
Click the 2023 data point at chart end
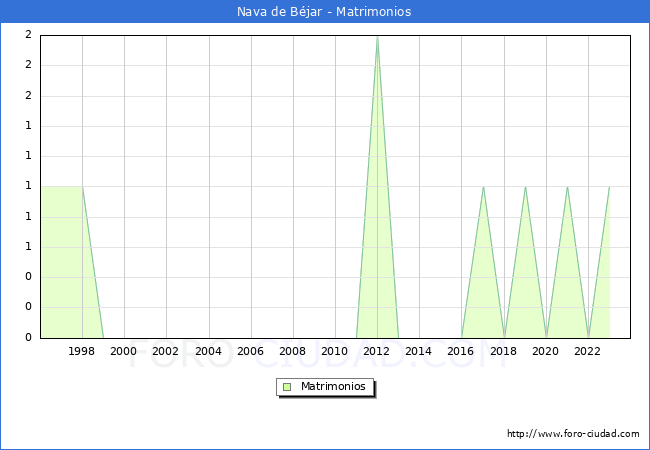pos(609,187)
